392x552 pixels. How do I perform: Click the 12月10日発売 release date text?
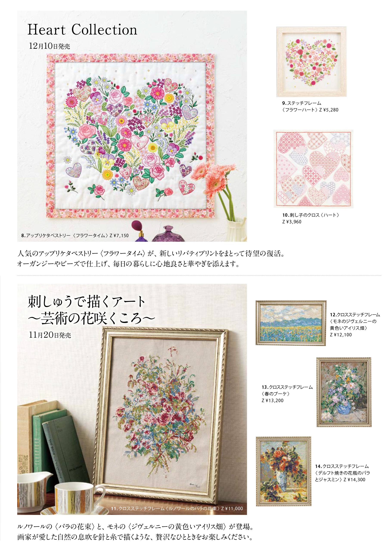pyautogui.click(x=50, y=46)
